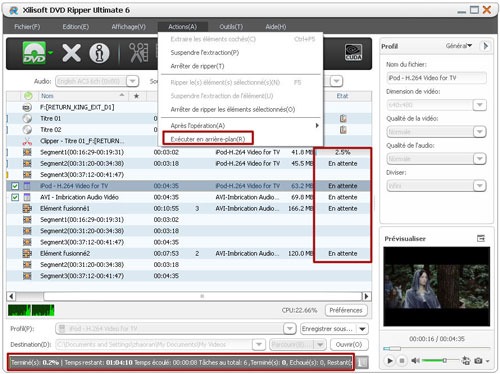The width and height of the screenshot is (500, 374).
Task: Click the Nom du fichier input field
Action: pyautogui.click(x=436, y=78)
